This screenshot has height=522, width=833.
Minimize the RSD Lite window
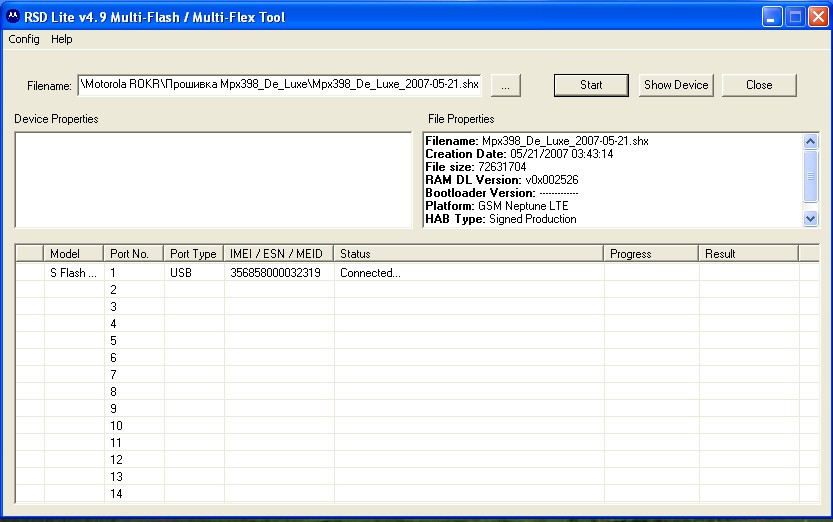(772, 17)
